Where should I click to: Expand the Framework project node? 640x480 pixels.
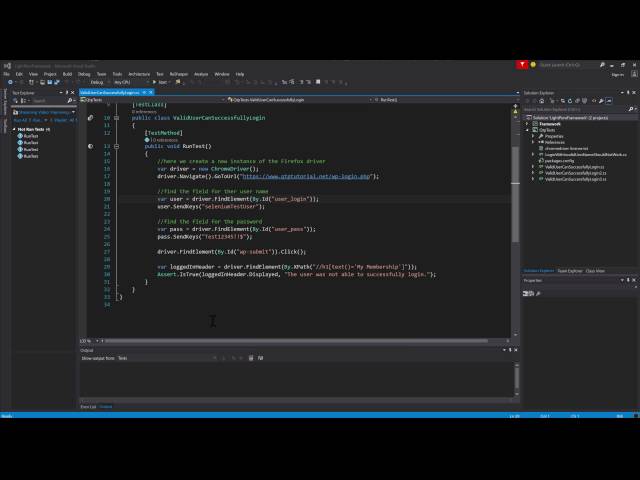pyautogui.click(x=527, y=124)
